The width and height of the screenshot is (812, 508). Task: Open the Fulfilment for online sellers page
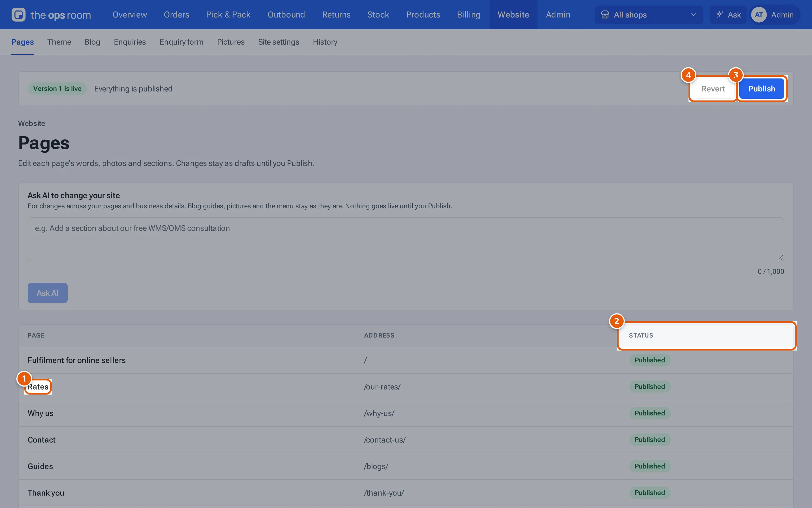(76, 360)
